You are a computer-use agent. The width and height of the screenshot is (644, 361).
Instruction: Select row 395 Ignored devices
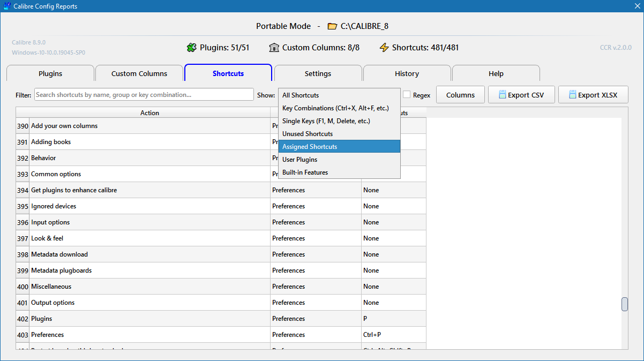tap(149, 206)
